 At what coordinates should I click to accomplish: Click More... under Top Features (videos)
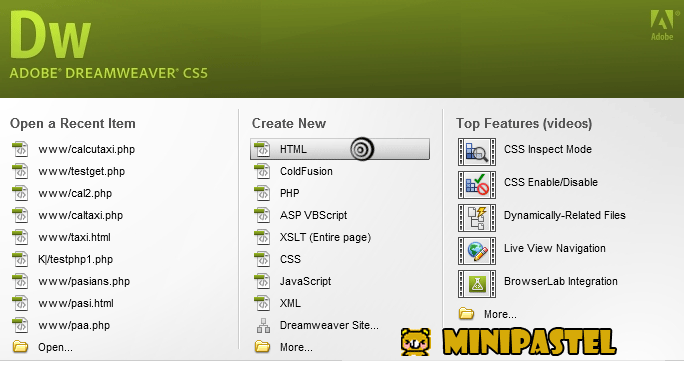click(x=500, y=314)
